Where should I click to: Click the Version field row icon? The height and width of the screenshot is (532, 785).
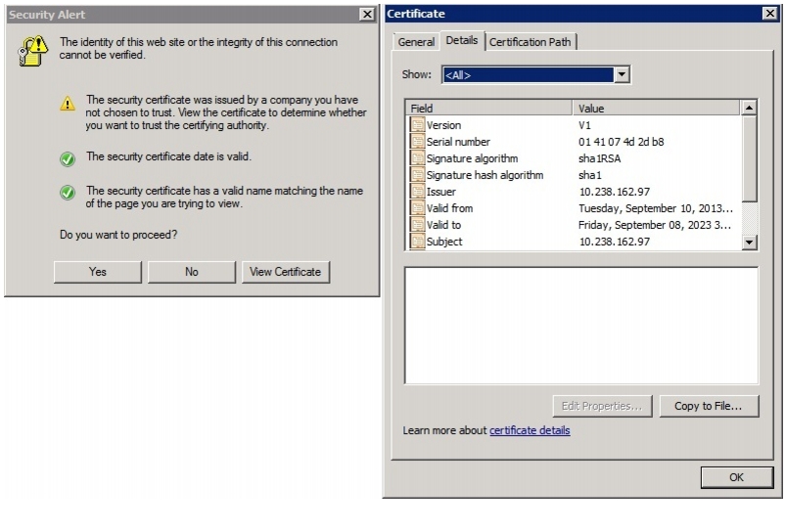pyautogui.click(x=417, y=124)
